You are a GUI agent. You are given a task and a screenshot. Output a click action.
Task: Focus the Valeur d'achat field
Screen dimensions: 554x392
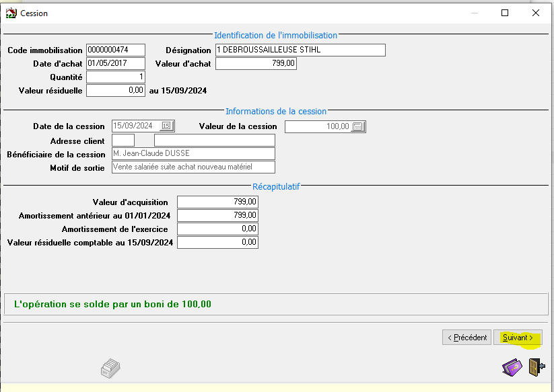pos(256,64)
